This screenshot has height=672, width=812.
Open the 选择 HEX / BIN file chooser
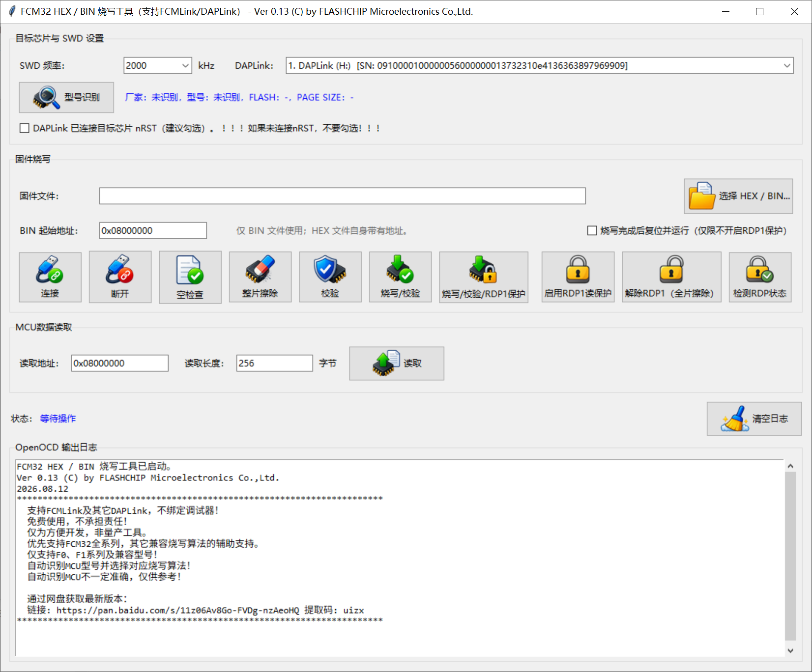738,196
